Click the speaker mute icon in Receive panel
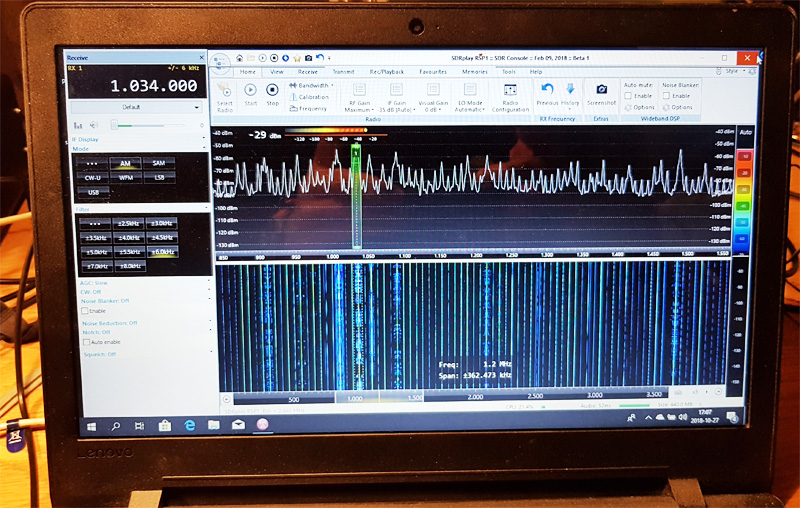 pos(94,125)
